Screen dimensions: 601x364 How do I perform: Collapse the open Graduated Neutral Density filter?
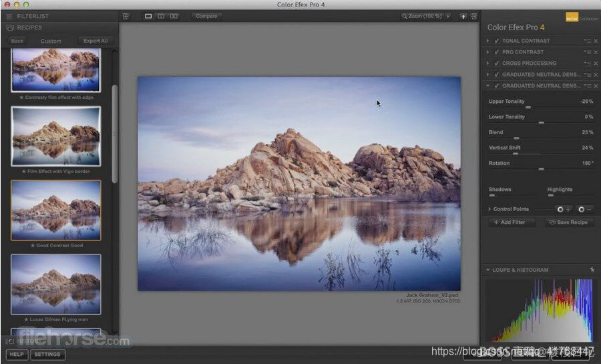point(487,86)
